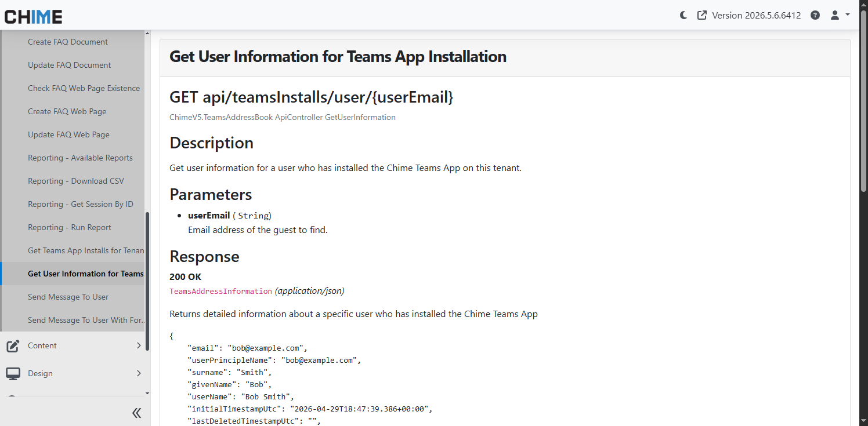
Task: Click the "Email address of the guest to find." text
Action: [258, 230]
